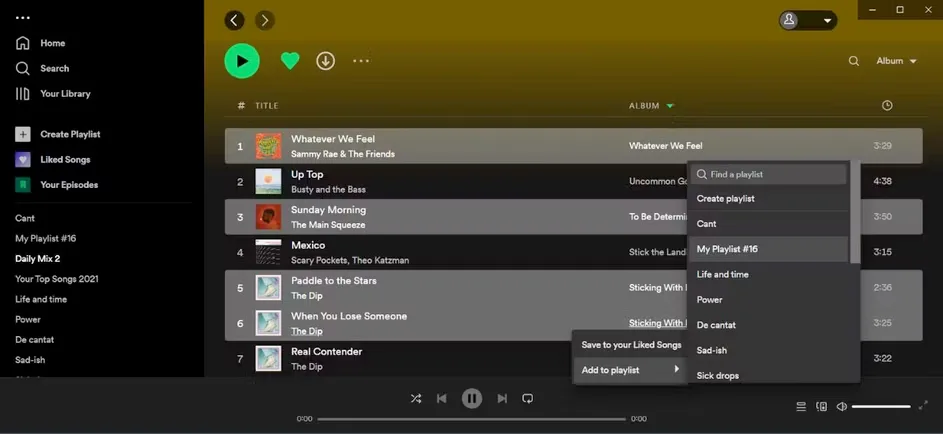Open the Daily Mix 2 sidebar playlist
Image resolution: width=943 pixels, height=434 pixels.
click(37, 259)
